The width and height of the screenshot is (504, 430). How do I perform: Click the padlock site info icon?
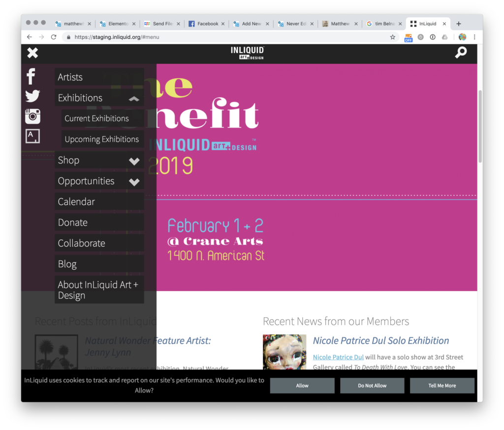click(x=68, y=37)
